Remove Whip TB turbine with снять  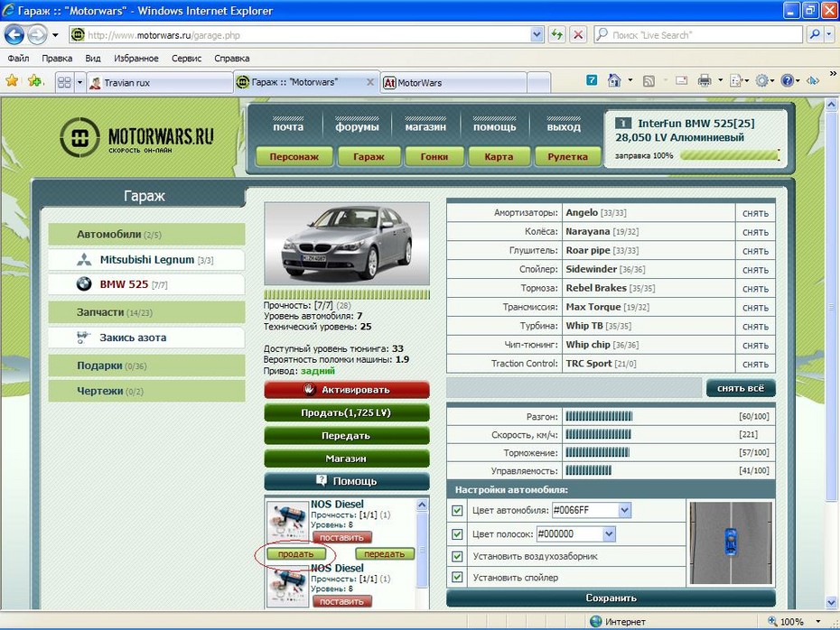tap(755, 326)
